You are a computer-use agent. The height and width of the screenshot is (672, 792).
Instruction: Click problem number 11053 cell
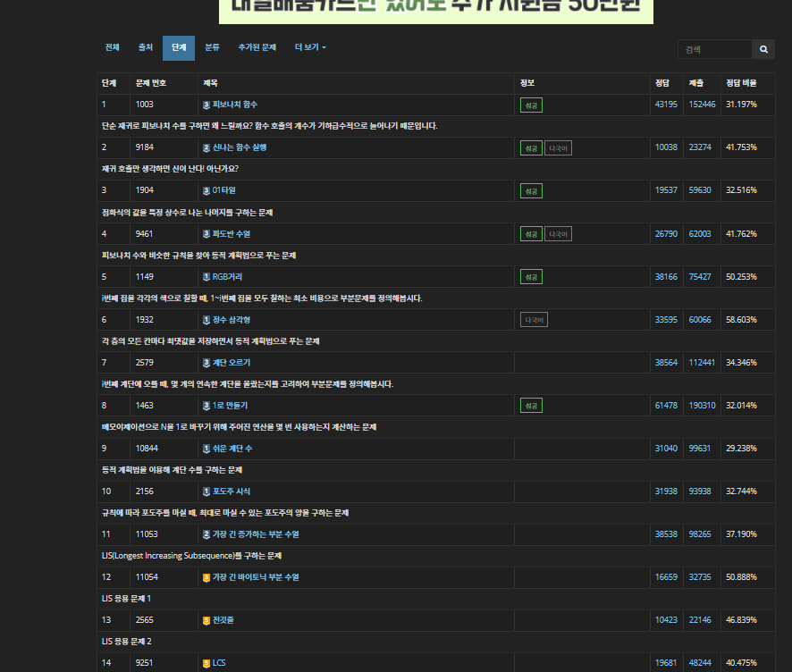[164, 534]
